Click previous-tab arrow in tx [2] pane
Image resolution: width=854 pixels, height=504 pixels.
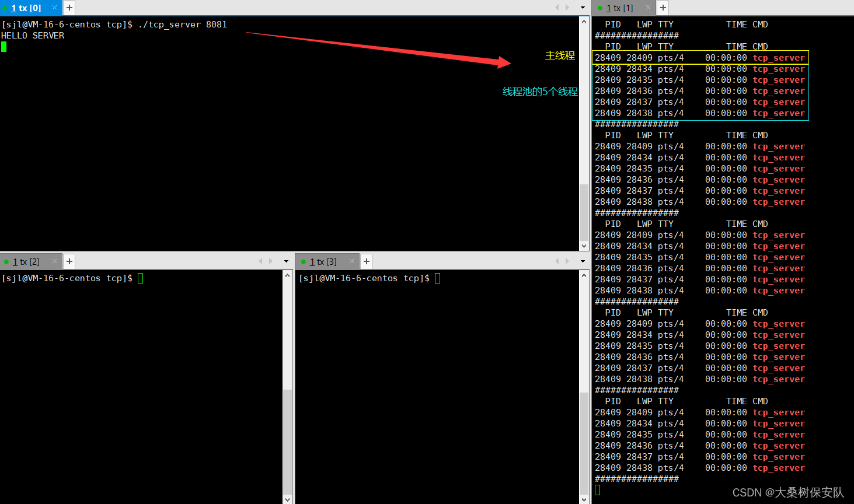click(x=260, y=261)
